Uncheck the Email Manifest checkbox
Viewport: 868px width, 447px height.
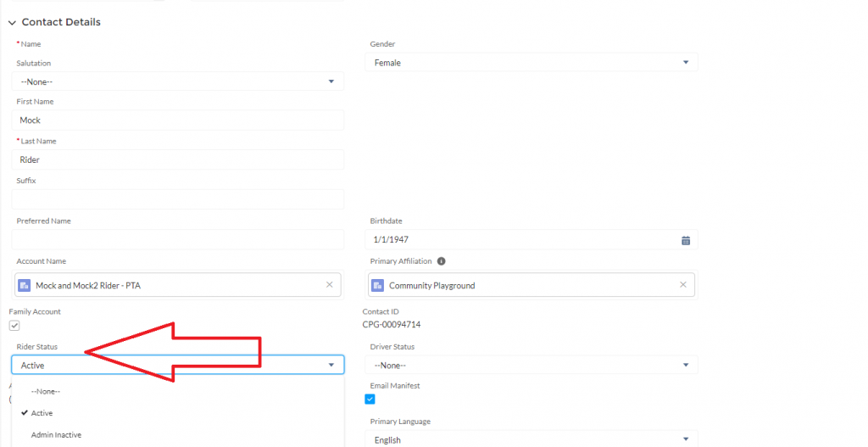[370, 400]
